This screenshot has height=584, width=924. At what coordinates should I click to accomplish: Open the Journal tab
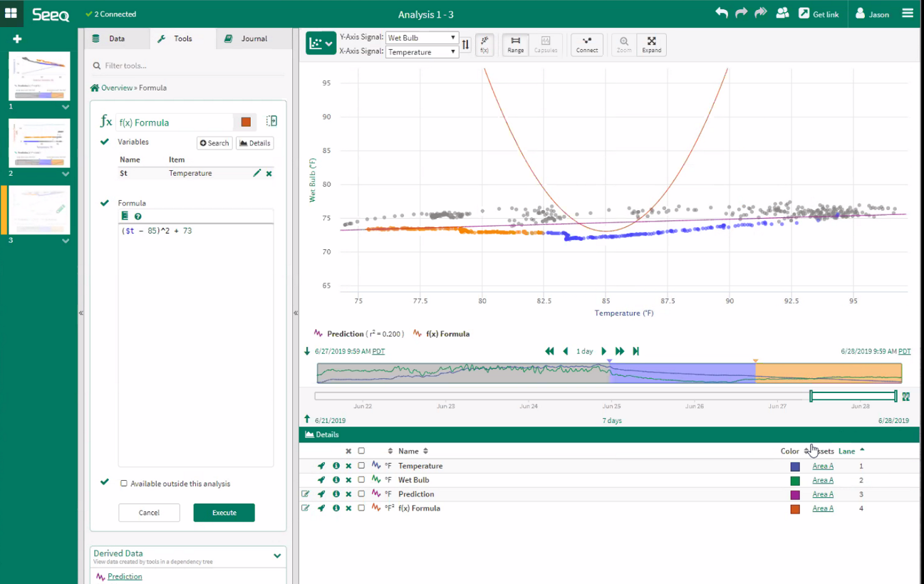(246, 38)
